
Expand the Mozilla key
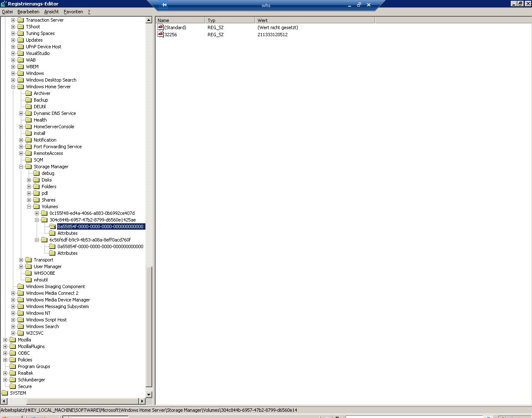coord(5,340)
